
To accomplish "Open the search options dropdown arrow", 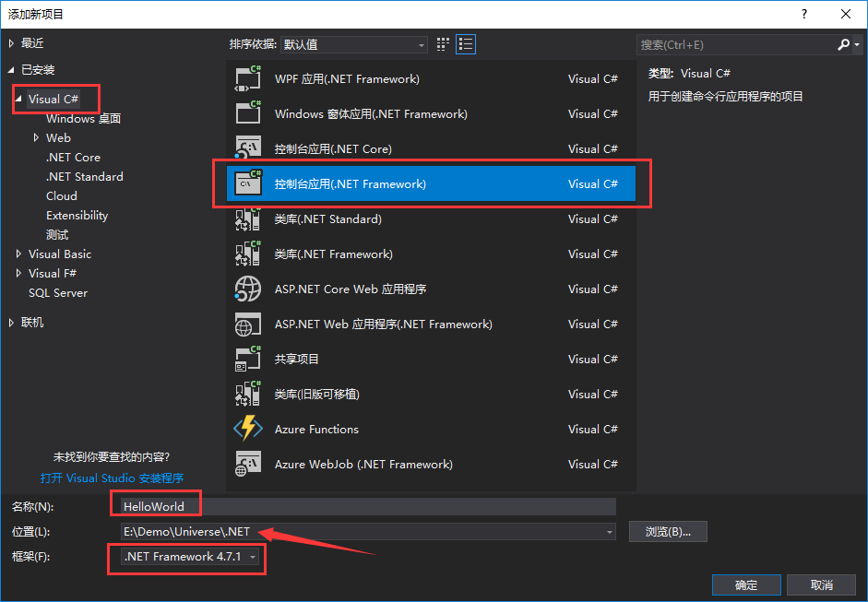I will (857, 44).
